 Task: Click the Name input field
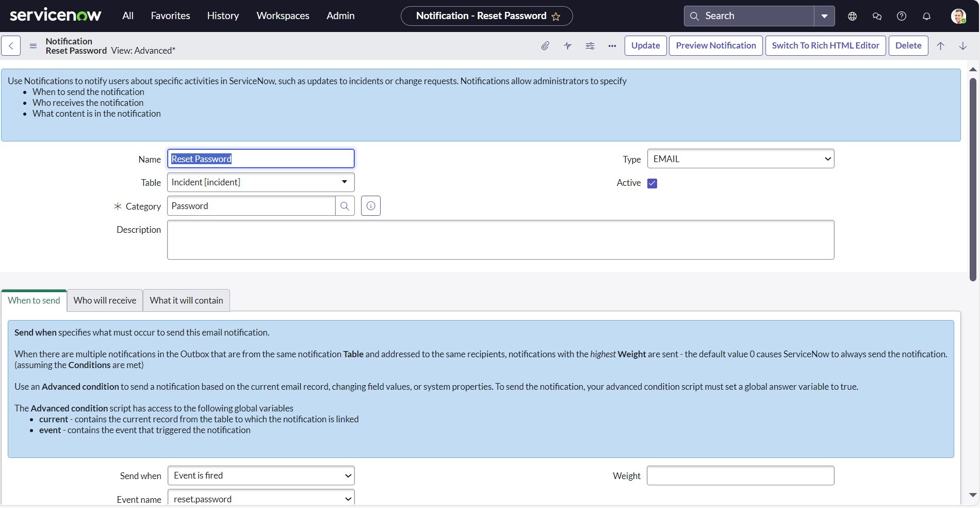click(261, 158)
